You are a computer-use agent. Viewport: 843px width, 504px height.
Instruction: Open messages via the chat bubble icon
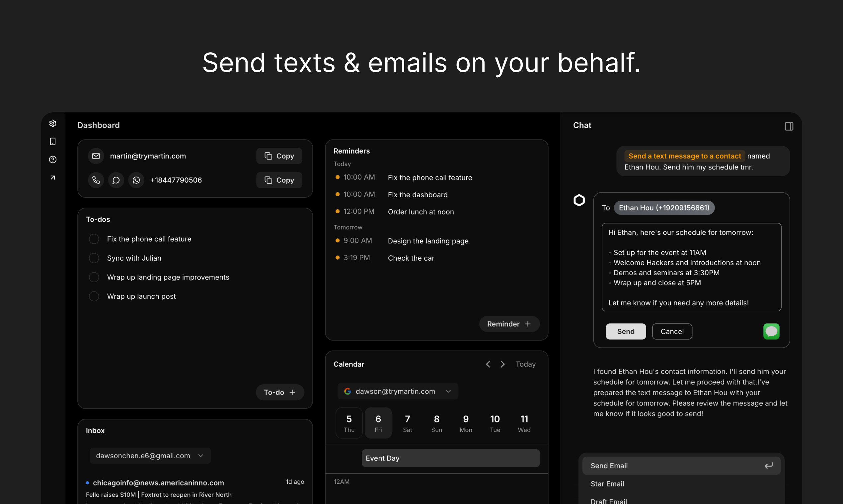[116, 180]
